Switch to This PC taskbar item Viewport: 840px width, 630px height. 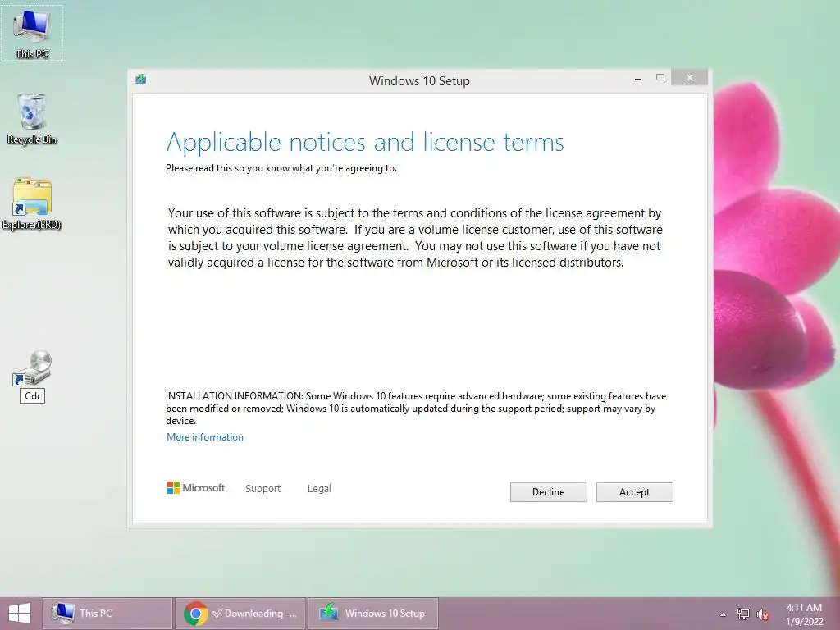(107, 614)
